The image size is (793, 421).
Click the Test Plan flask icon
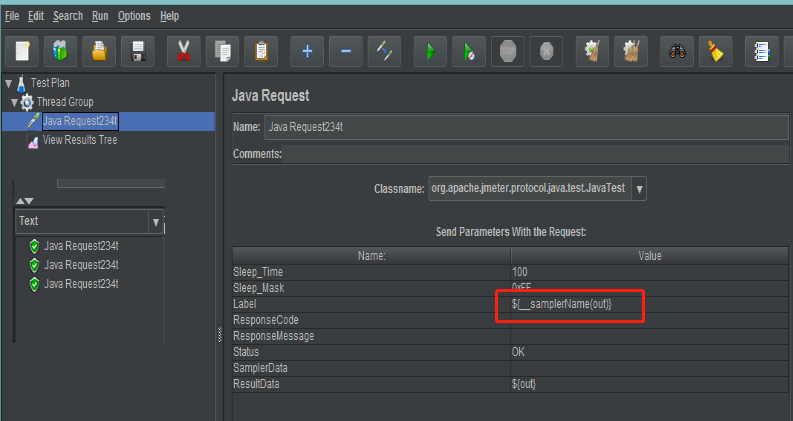pyautogui.click(x=21, y=83)
